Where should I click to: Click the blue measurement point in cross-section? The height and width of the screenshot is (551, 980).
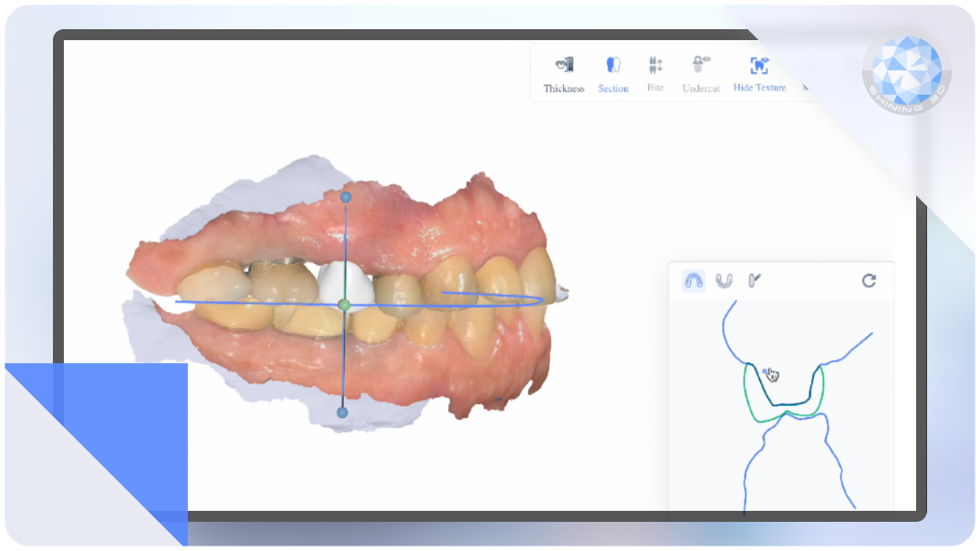(764, 370)
